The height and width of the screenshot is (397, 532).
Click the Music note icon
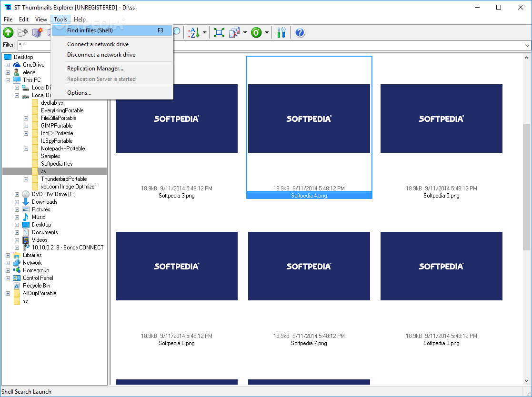(26, 217)
